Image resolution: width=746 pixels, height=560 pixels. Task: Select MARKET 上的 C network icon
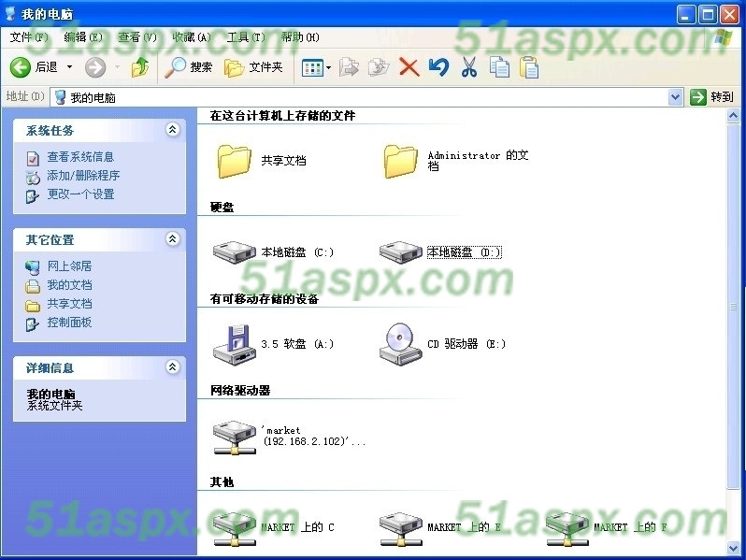pyautogui.click(x=234, y=528)
